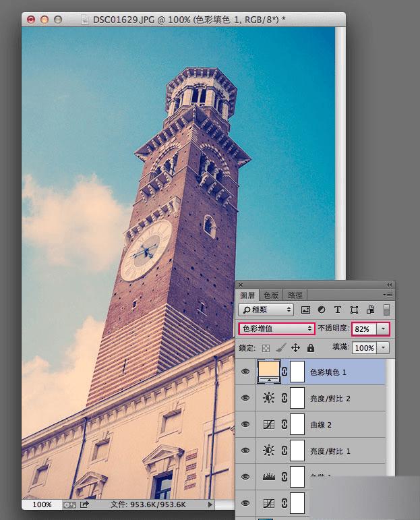420x520 pixels.
Task: Open status bar info options arrow
Action: (210, 504)
